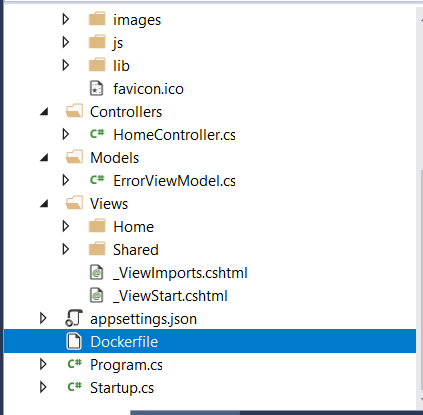Click the Dockerfile document icon
The width and height of the screenshot is (423, 415).
[x=74, y=341]
